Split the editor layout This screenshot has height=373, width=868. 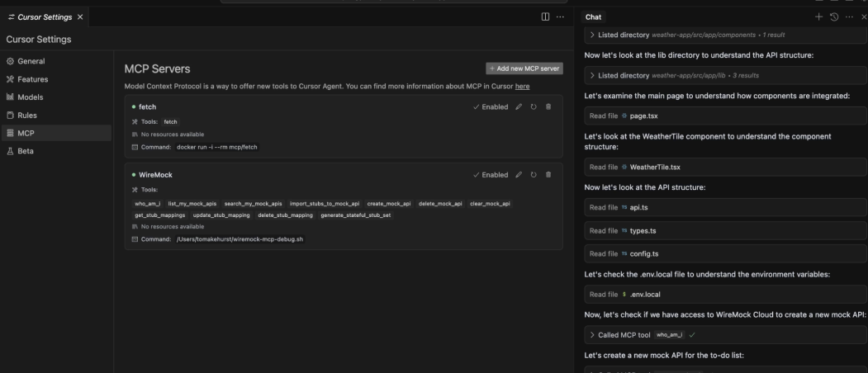[x=545, y=17]
